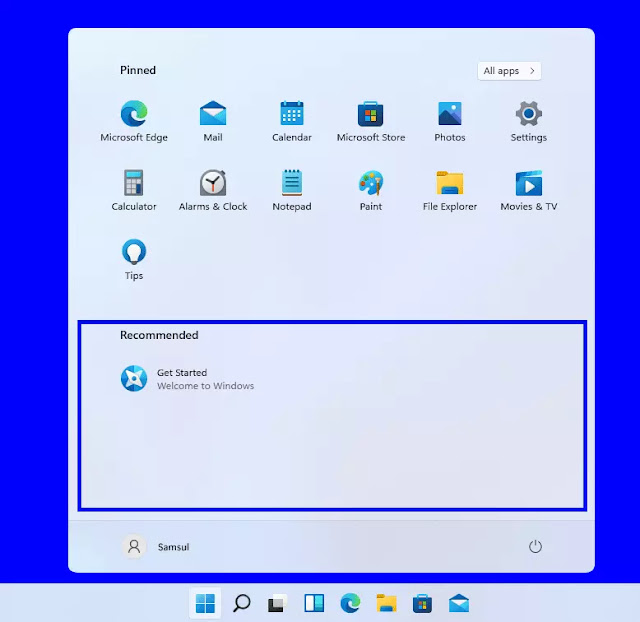This screenshot has height=622, width=640.
Task: Open the Get Started recommended item
Action: point(187,378)
